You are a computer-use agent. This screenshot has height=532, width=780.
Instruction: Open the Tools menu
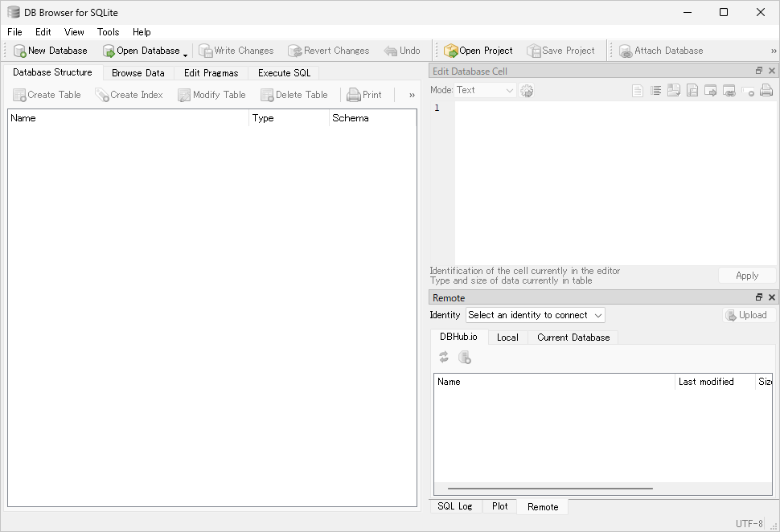point(108,32)
